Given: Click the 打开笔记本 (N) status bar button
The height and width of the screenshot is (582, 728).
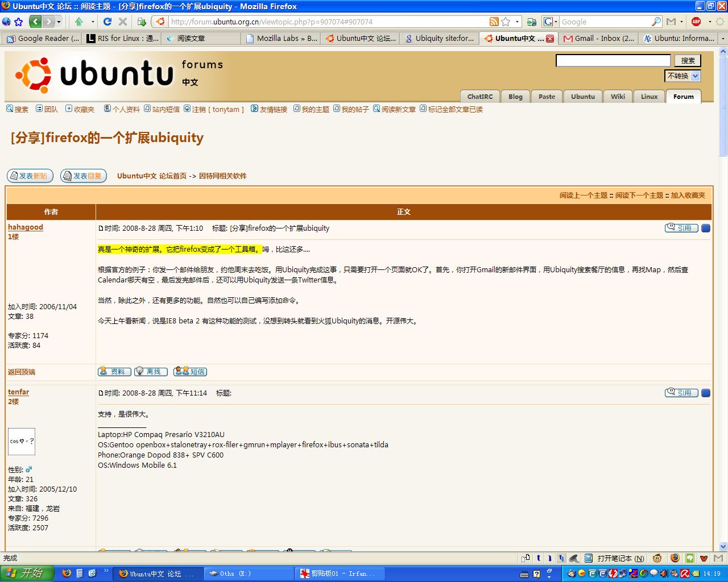Looking at the screenshot, I should (x=615, y=558).
